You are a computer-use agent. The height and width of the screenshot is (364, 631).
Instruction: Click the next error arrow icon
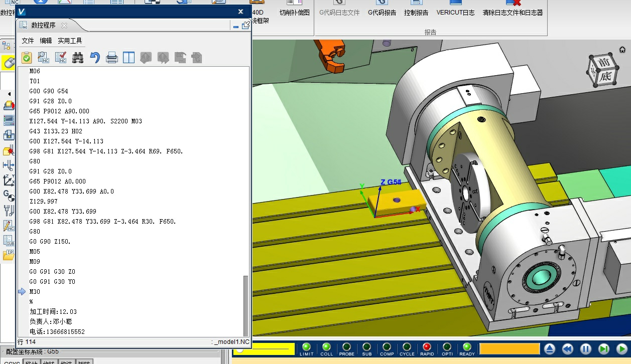[x=163, y=58]
